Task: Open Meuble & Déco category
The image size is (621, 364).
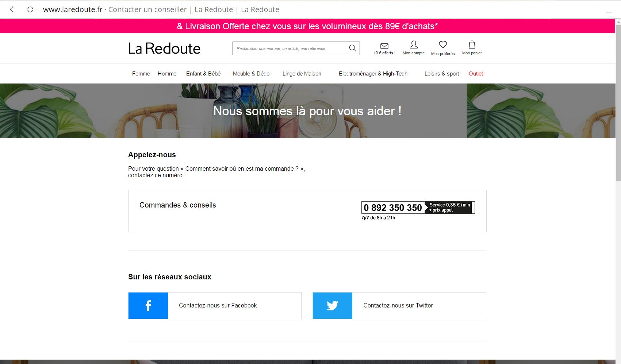Action: coord(251,74)
